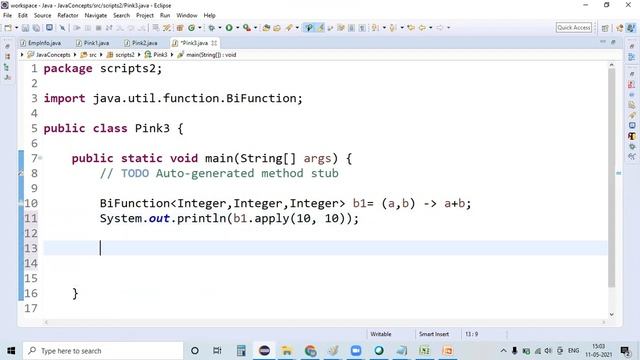This screenshot has height=360, width=640.
Task: Click the Open Task folder icon
Action: [x=277, y=28]
